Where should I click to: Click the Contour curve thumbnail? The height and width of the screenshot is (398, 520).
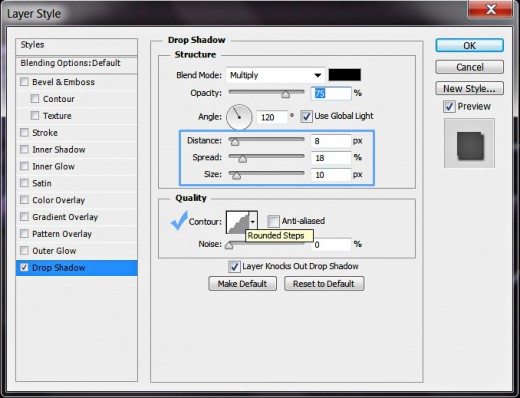pos(238,222)
